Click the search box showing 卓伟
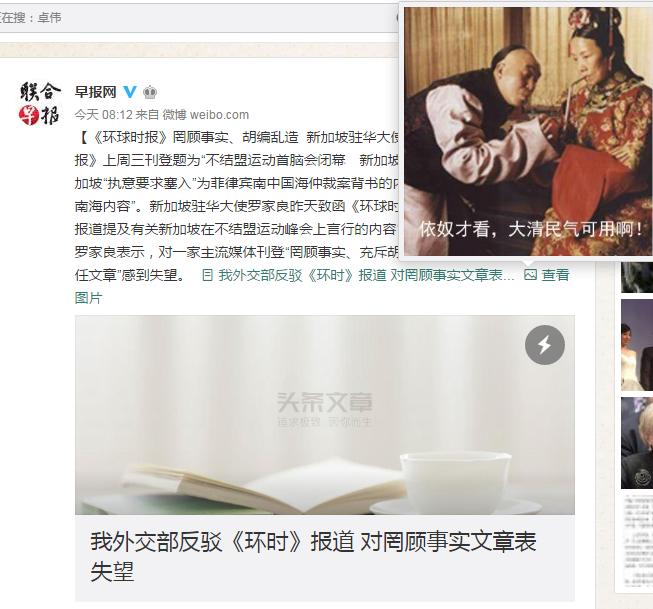Image resolution: width=653 pixels, height=609 pixels. (x=198, y=18)
